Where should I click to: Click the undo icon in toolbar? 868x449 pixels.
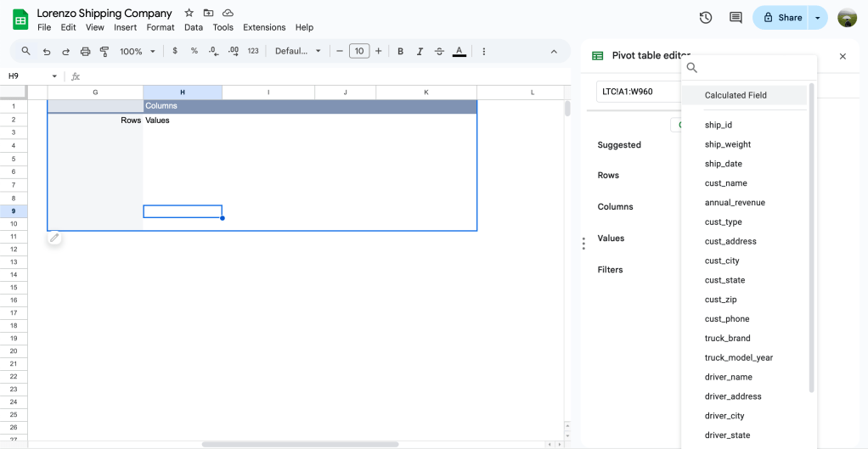point(47,51)
